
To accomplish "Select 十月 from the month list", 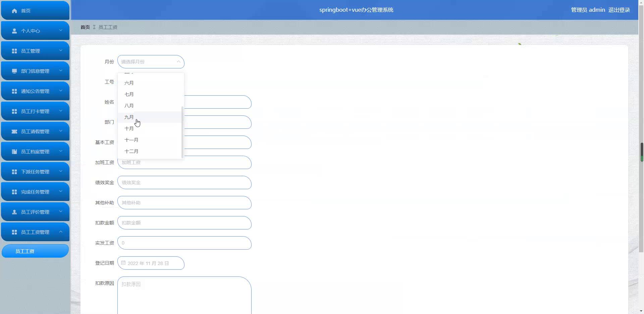I will (149, 128).
